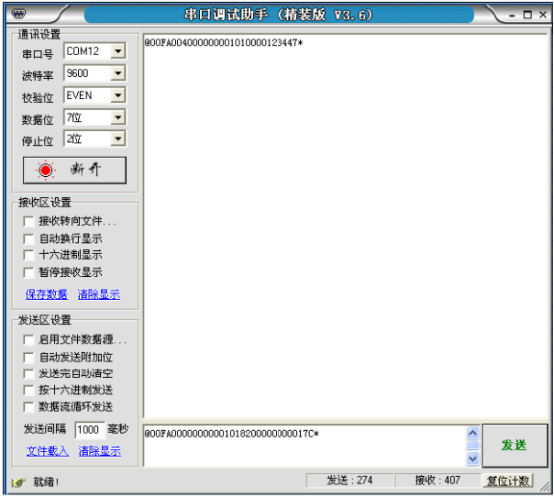Screen dimensions: 554x498
Task: Toggle 自动换行显示 checkbox
Action: click(x=29, y=239)
